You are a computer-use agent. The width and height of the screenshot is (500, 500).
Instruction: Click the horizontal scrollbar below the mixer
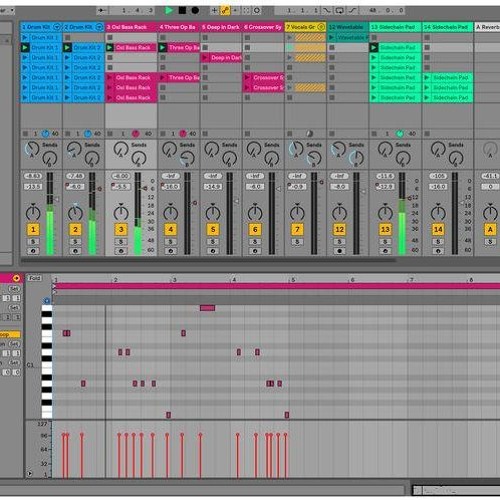tap(208, 259)
